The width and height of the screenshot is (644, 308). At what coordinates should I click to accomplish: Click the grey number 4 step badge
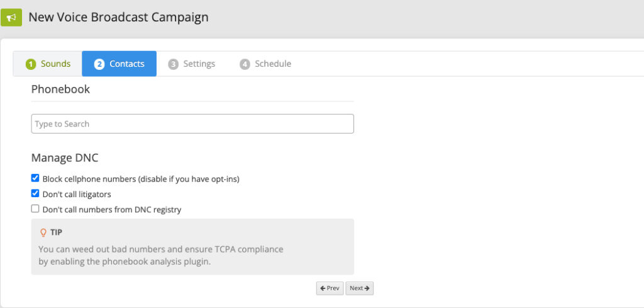[x=245, y=64]
